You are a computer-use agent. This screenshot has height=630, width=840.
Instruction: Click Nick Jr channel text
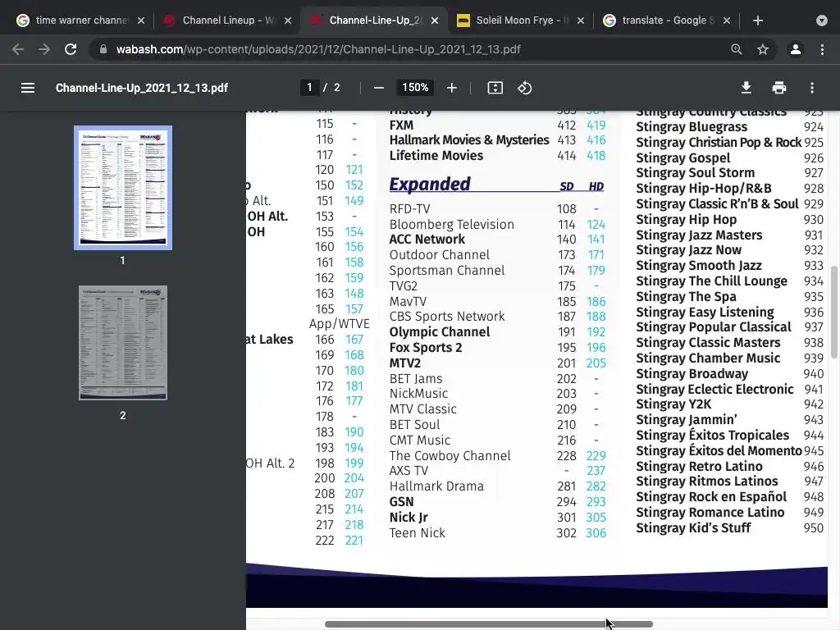pyautogui.click(x=409, y=518)
